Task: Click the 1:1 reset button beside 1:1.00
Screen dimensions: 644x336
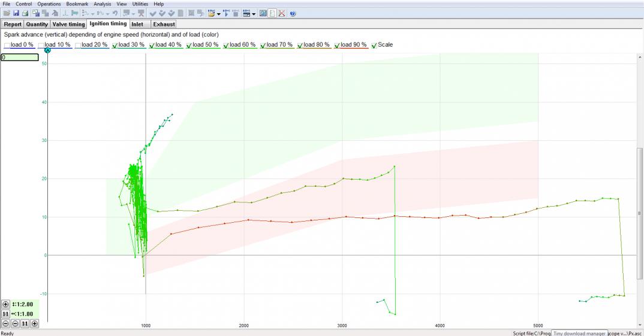Action: tap(6, 314)
